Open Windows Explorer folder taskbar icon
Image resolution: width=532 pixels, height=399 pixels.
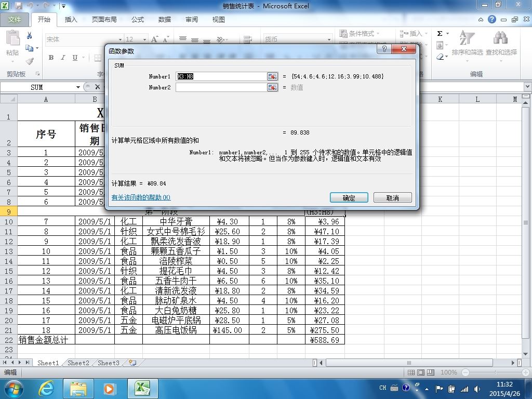point(78,389)
